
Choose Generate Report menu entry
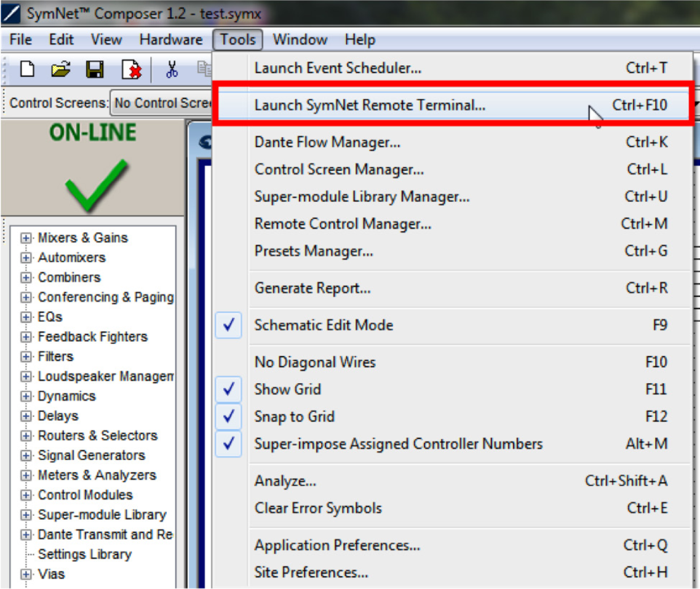point(312,288)
